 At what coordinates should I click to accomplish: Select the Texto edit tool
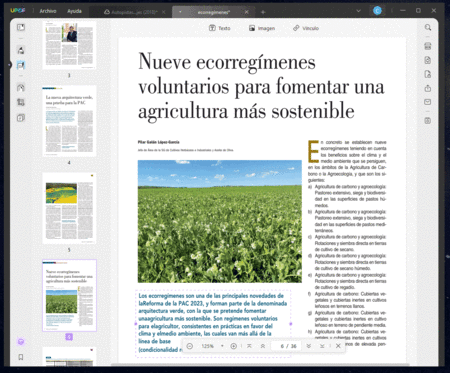click(x=220, y=28)
